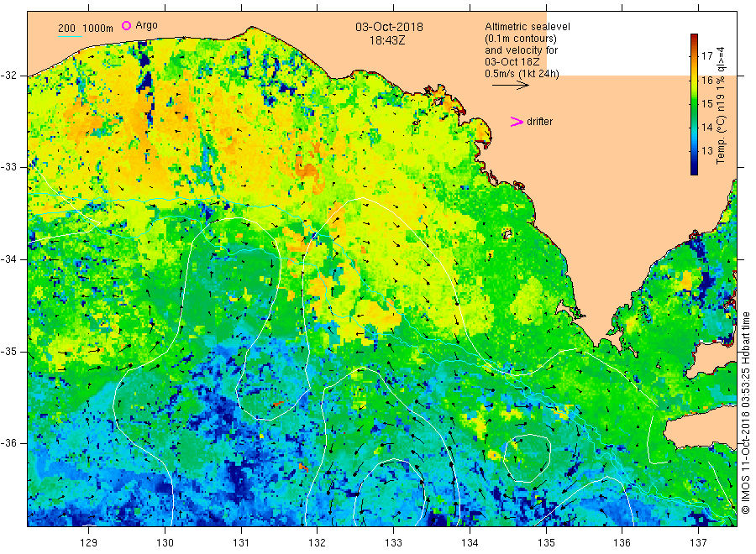This screenshot has width=756, height=554.
Task: Click the 'Altimetric sealevel' heading text
Action: point(528,27)
